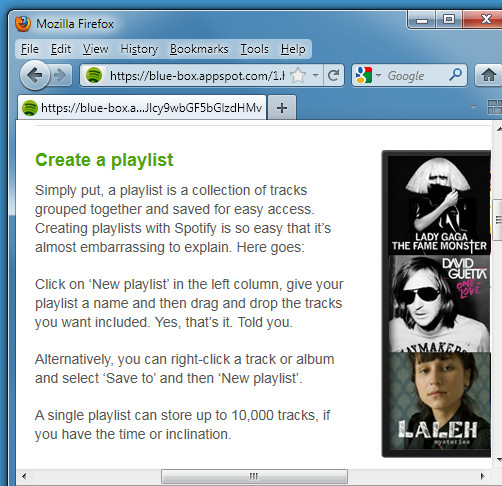Click the horizontal scrollbar thumb
The image size is (502, 486).
pos(254,476)
